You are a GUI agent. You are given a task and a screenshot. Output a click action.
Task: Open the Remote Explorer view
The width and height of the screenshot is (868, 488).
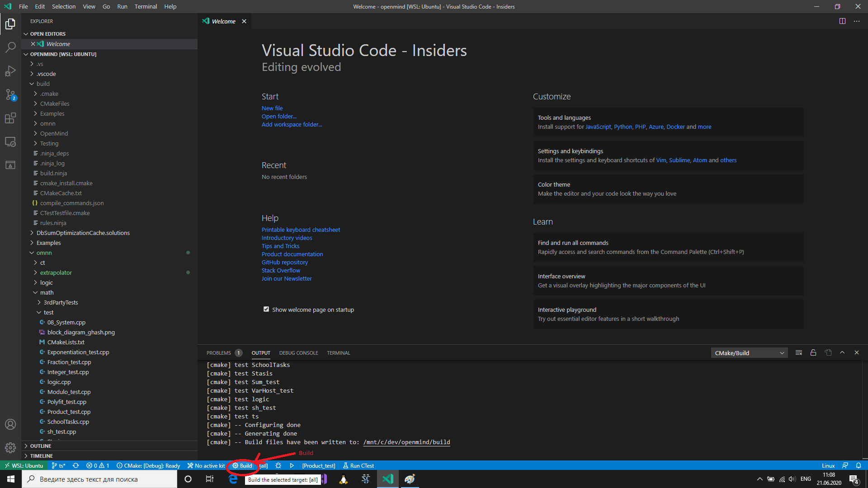(10, 141)
